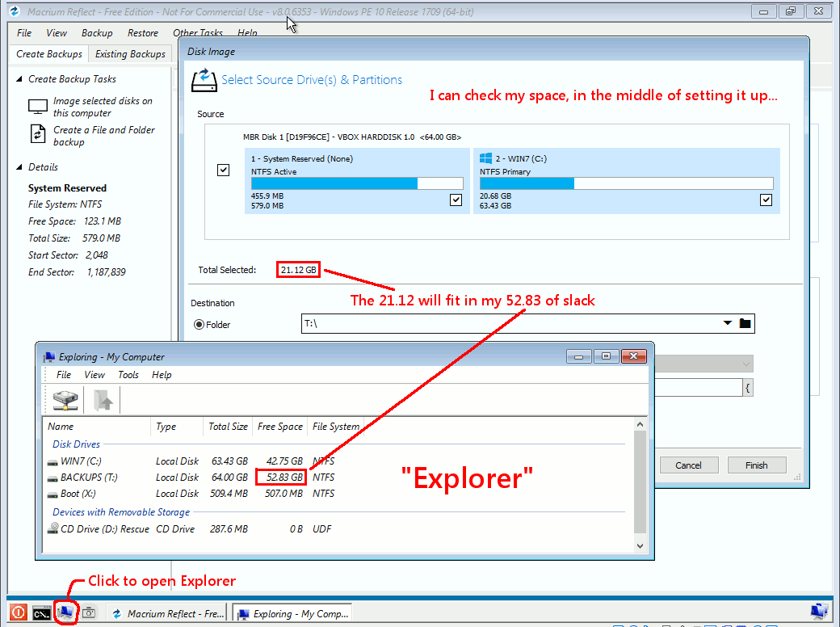Viewport: 840px width, 627px height.
Task: Click Image selected disks on this computer
Action: pos(103,107)
